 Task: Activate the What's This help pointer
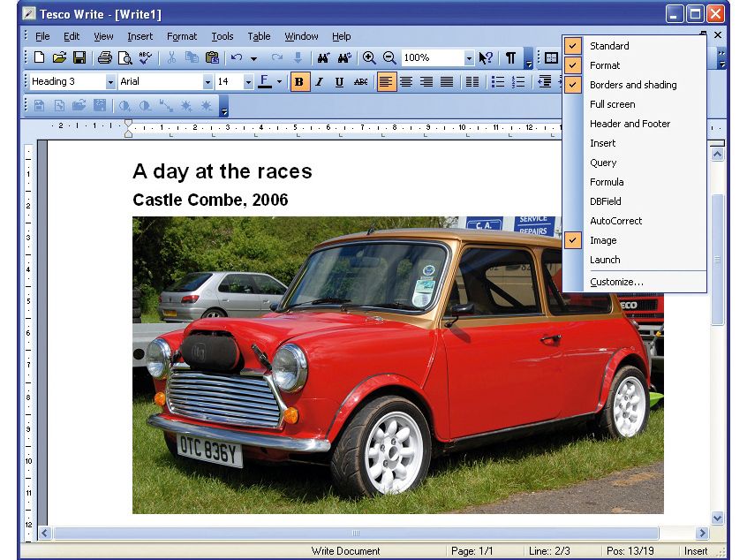[486, 57]
